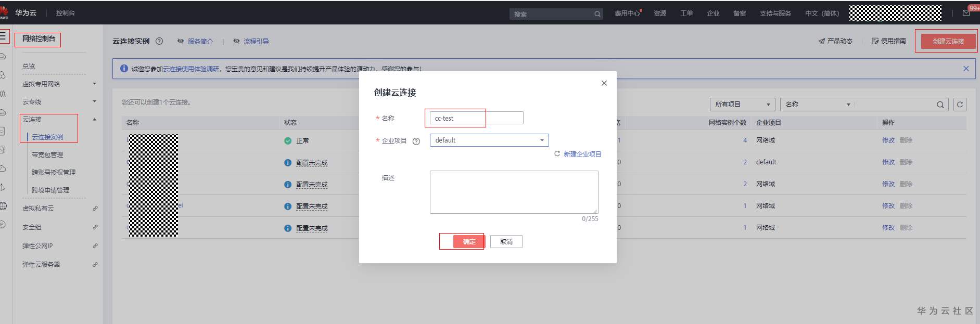Click the help icon beside 云连接实例 title

(x=159, y=41)
